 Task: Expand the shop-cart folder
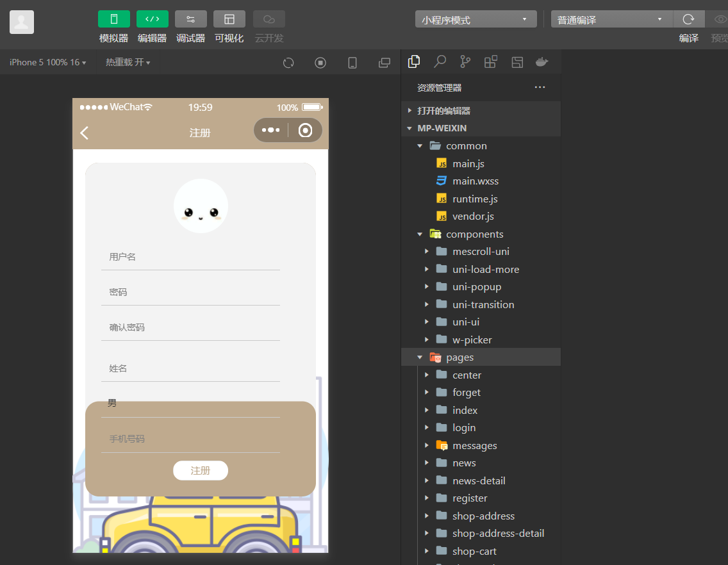481,552
